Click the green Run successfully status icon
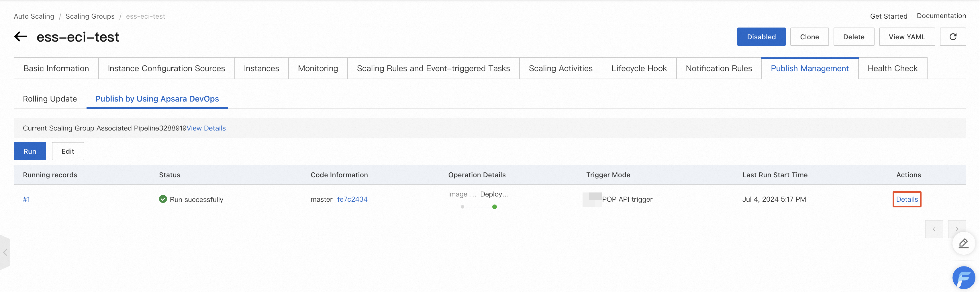 pyautogui.click(x=163, y=199)
